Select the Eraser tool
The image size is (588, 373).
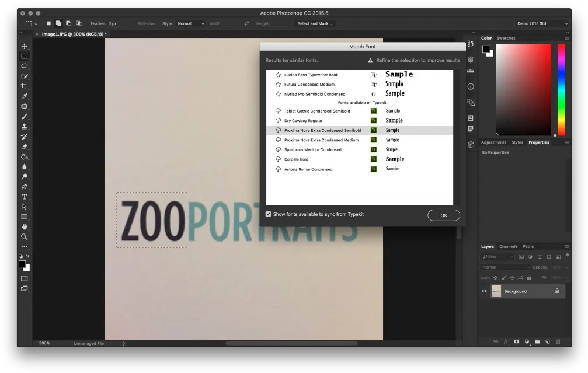[25, 147]
